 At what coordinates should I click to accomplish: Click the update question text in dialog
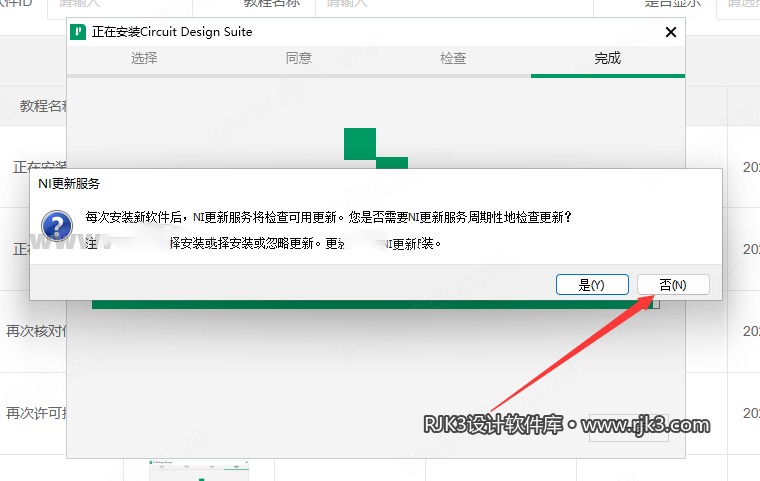click(x=329, y=217)
